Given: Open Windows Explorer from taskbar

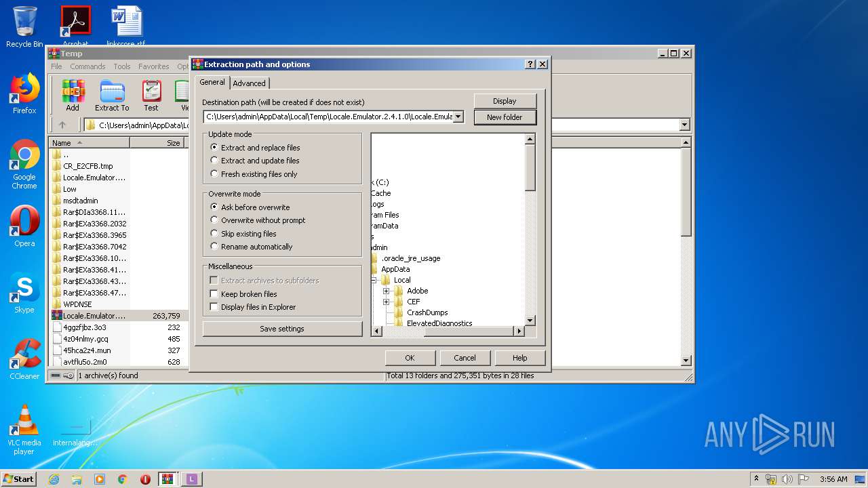Looking at the screenshot, I should 77,479.
